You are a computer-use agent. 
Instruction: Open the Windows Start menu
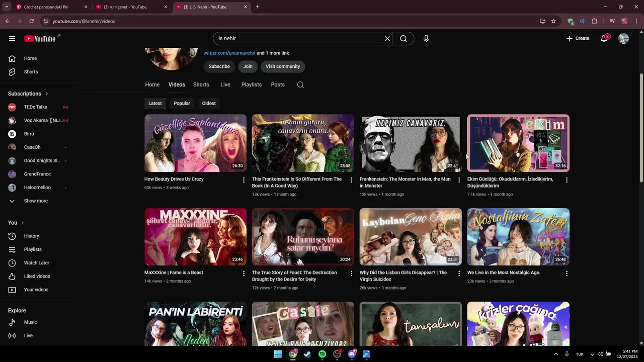click(278, 354)
